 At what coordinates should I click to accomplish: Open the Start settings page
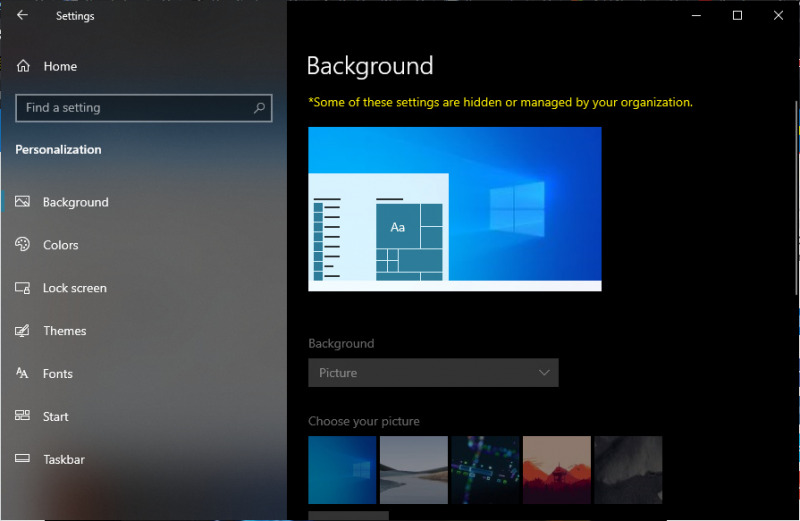[56, 416]
